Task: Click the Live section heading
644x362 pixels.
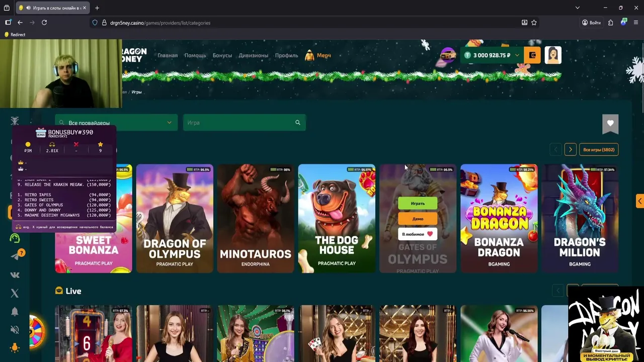Action: [x=73, y=291]
